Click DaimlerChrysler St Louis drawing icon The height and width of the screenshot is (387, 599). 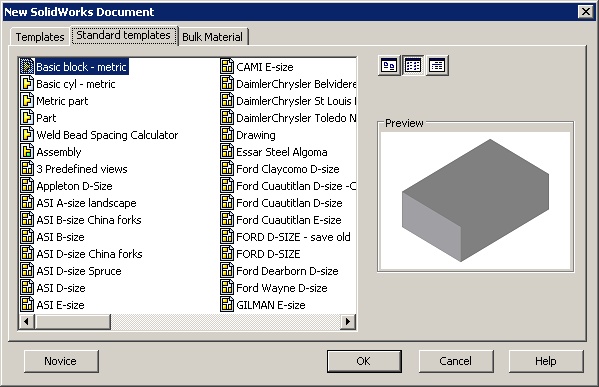227,100
